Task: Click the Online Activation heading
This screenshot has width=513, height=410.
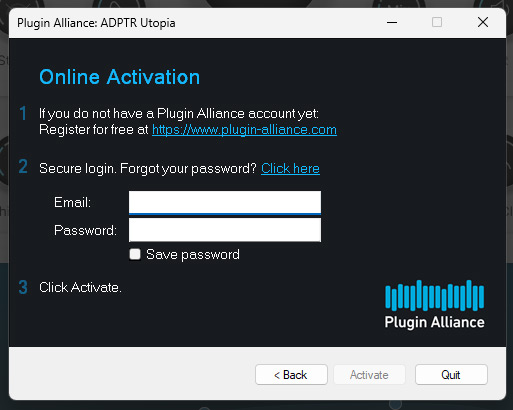Action: tap(120, 77)
